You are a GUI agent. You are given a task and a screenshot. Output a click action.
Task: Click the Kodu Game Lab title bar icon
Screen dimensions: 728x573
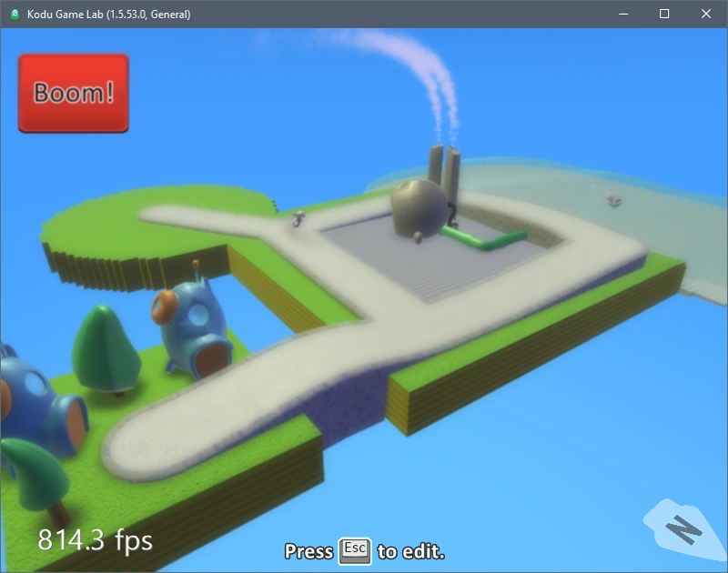point(15,15)
